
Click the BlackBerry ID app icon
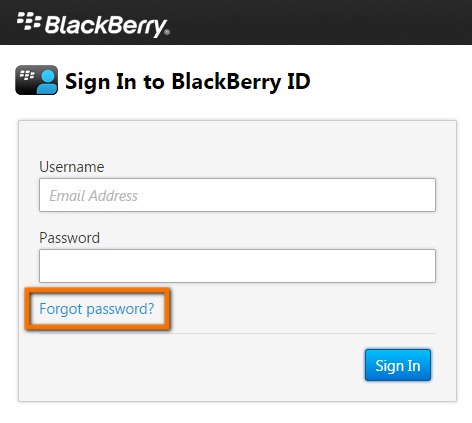point(37,80)
